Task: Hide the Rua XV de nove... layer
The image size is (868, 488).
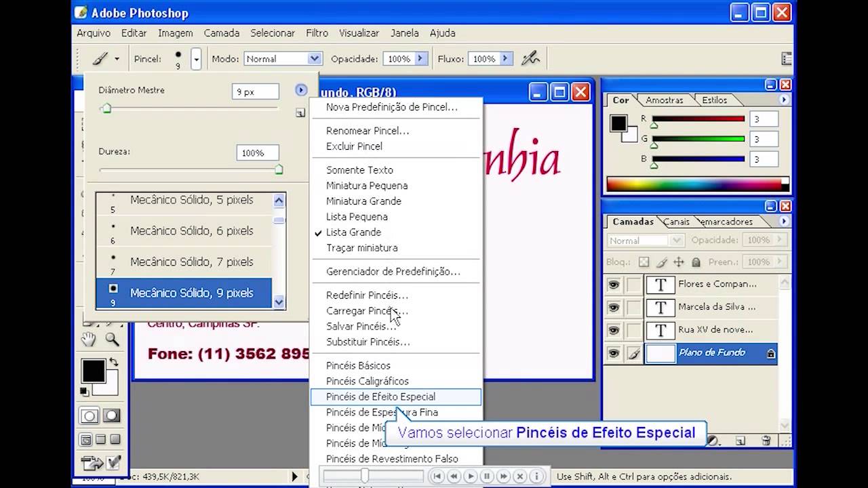Action: point(614,330)
